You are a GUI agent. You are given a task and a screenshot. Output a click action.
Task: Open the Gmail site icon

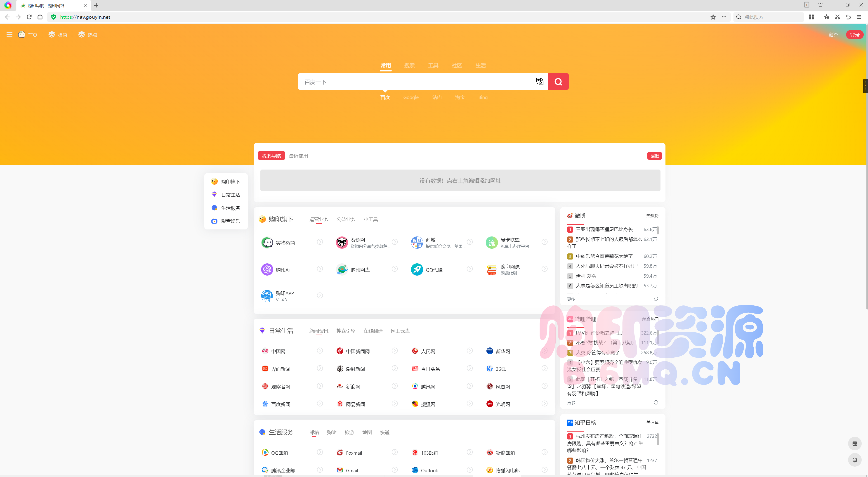[340, 470]
